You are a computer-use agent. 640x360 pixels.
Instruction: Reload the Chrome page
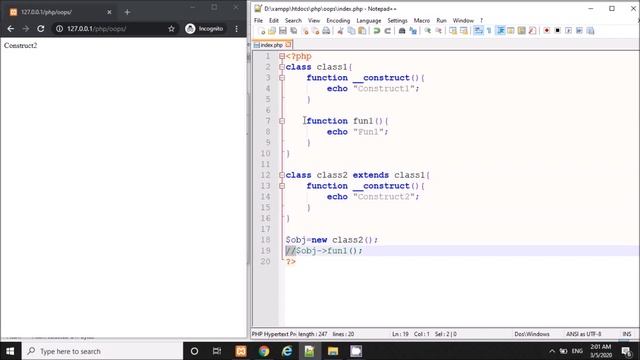(x=41, y=29)
